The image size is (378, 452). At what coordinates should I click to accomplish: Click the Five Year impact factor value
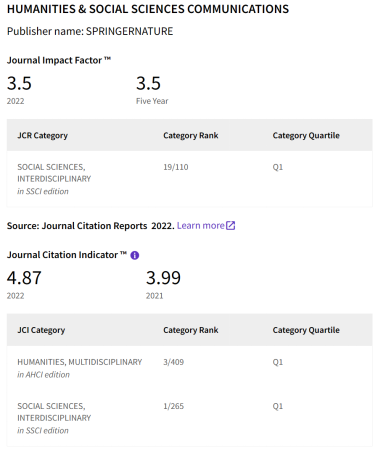click(x=148, y=83)
